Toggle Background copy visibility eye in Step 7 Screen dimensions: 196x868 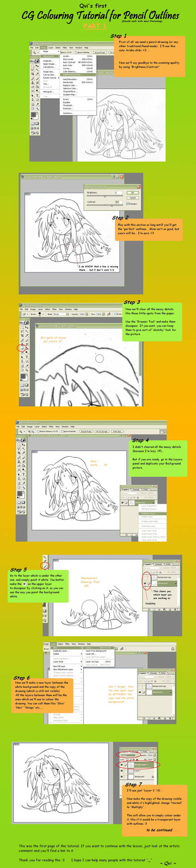point(122,765)
